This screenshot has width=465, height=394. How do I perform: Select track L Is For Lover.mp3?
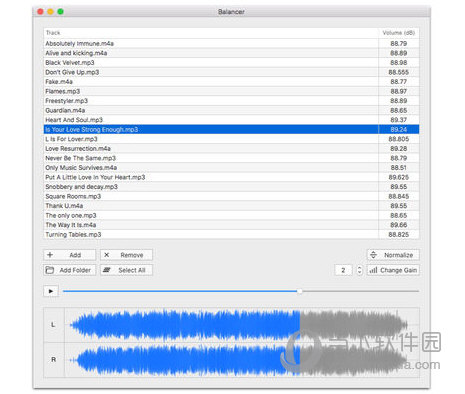tap(231, 139)
